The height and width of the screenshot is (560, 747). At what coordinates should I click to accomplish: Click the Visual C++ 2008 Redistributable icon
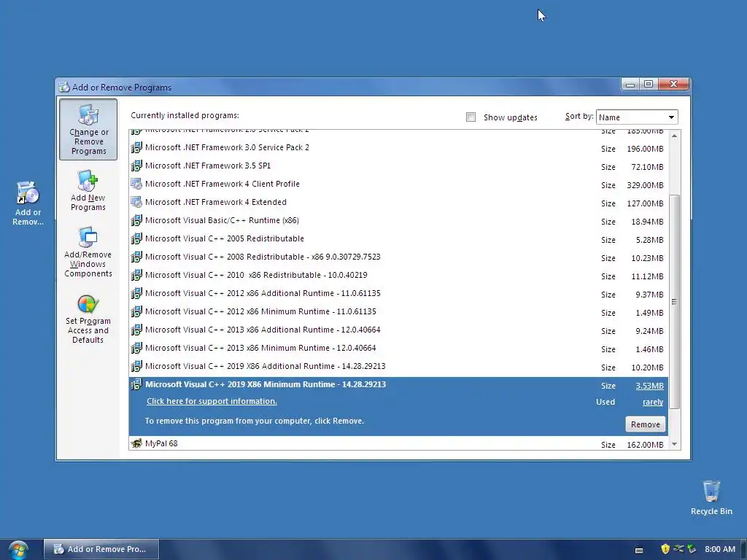point(136,257)
